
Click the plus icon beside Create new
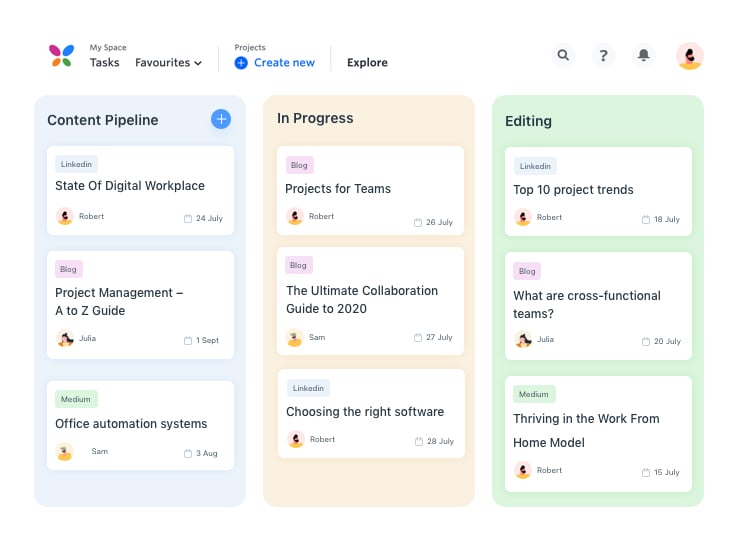click(x=241, y=63)
